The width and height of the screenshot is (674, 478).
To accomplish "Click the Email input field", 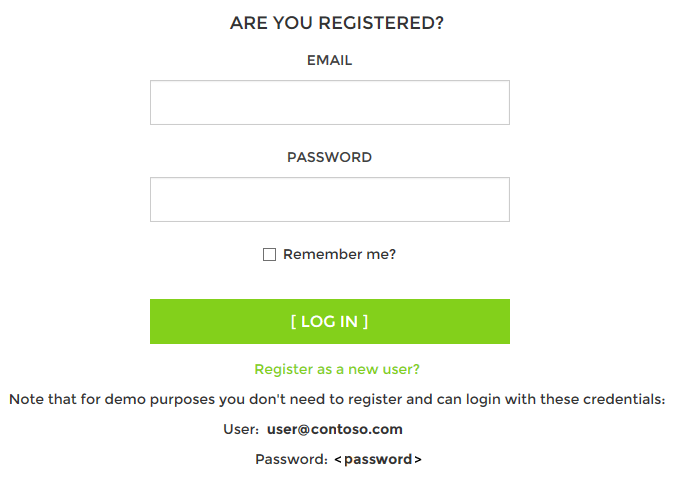I will (x=329, y=103).
